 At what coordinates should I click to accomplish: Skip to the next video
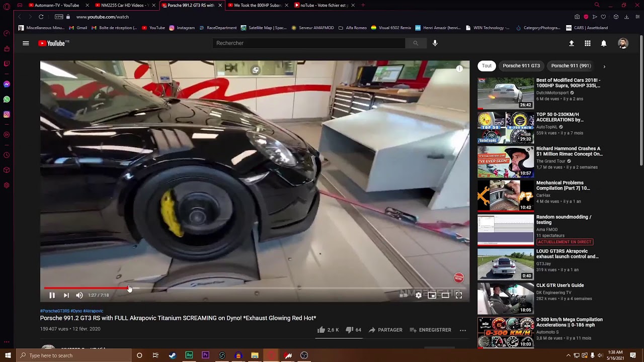[x=66, y=295]
